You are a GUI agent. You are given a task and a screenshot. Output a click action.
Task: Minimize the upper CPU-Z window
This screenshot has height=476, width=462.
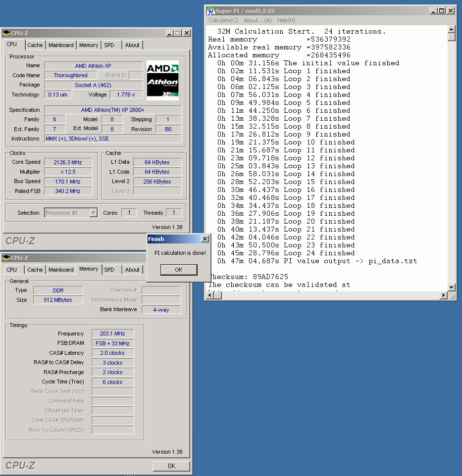tap(169, 33)
